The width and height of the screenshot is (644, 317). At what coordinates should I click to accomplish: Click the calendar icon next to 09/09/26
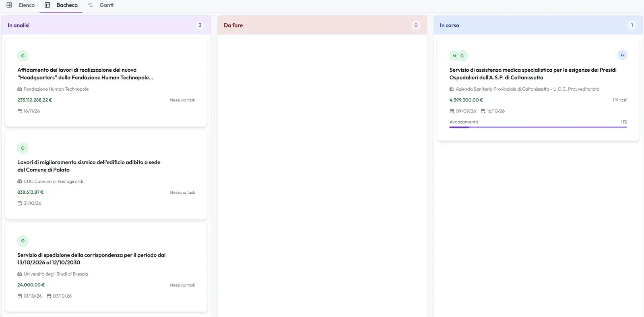452,111
